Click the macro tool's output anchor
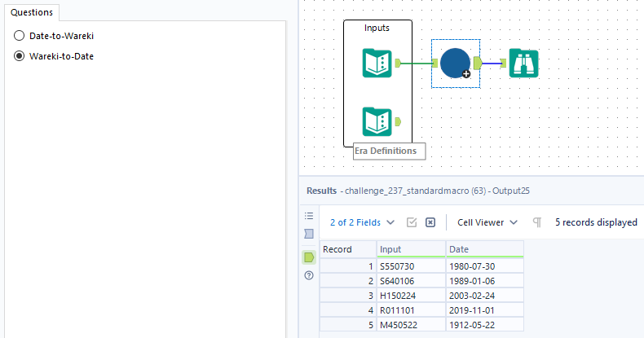The width and height of the screenshot is (644, 338). [478, 63]
